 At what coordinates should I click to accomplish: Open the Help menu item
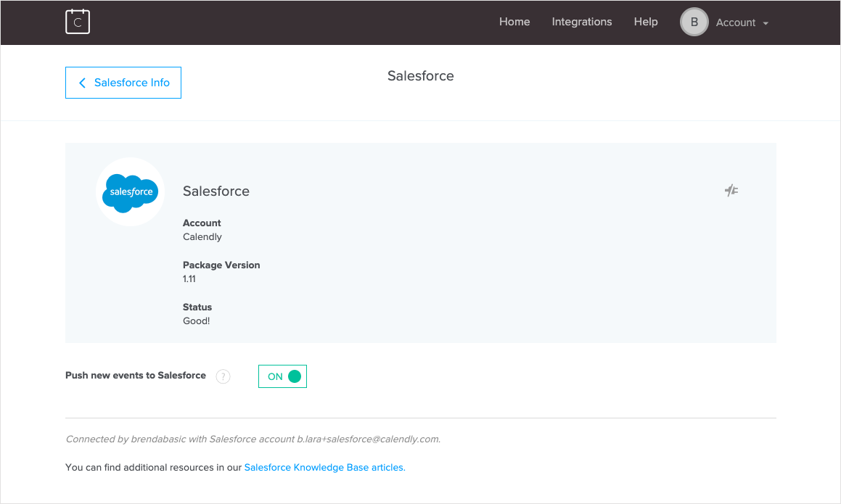tap(646, 22)
